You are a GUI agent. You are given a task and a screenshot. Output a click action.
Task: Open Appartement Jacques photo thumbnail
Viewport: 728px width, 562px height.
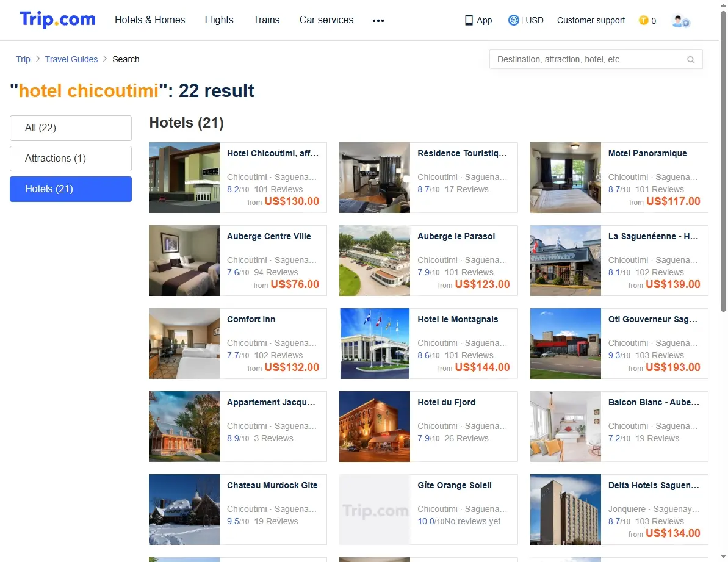[x=184, y=427]
